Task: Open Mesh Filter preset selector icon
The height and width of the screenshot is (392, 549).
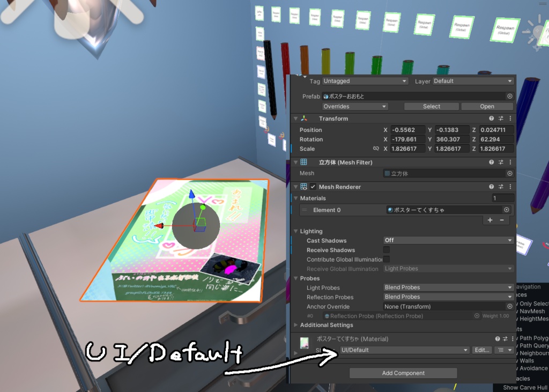Action: (501, 162)
